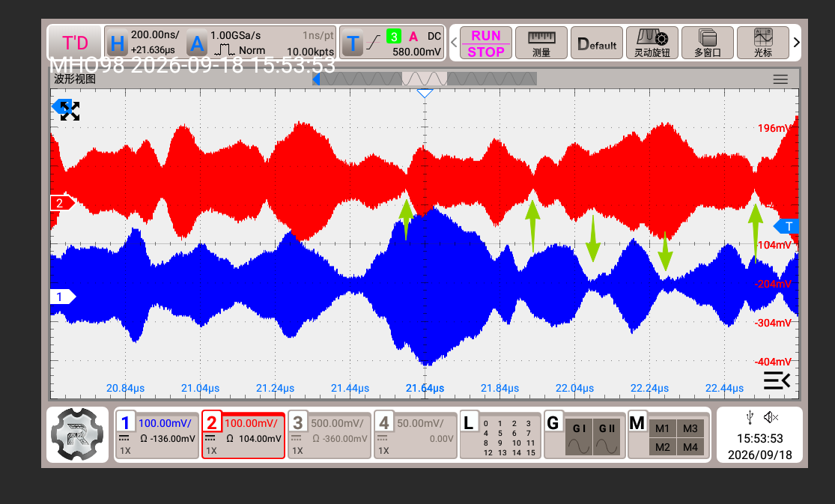The height and width of the screenshot is (504, 835).
Task: Open the G signal generator panel
Action: point(553,423)
